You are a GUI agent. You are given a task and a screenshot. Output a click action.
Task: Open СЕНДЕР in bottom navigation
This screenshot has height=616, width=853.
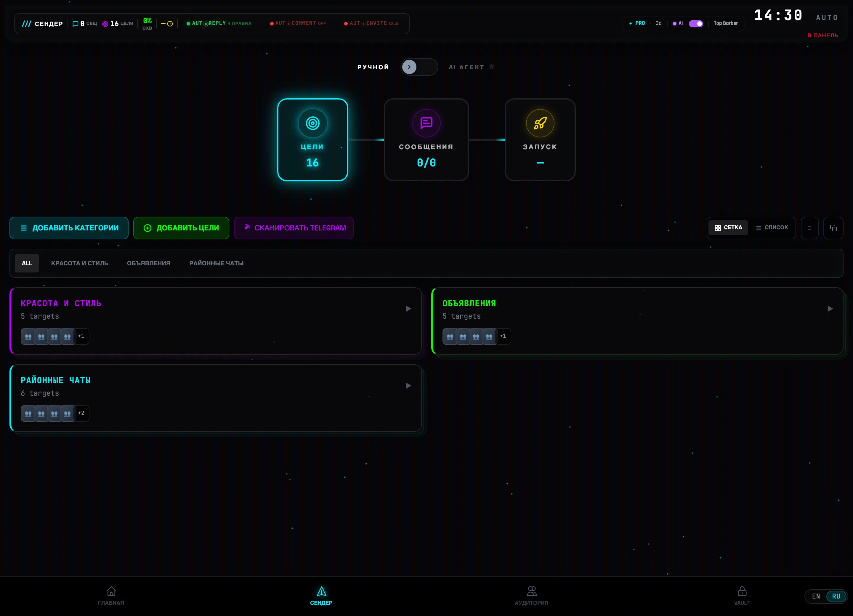tap(321, 596)
